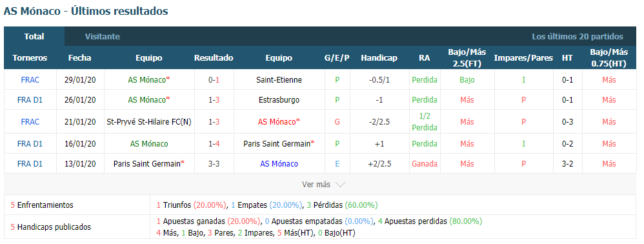Viewport: 644px width, 244px height.
Task: Click the red AS Mónaco team on 21/01/20
Action: coord(279,121)
